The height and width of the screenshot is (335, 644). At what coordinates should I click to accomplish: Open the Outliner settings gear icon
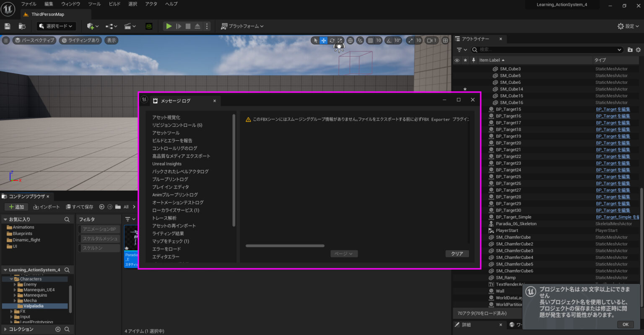(639, 49)
